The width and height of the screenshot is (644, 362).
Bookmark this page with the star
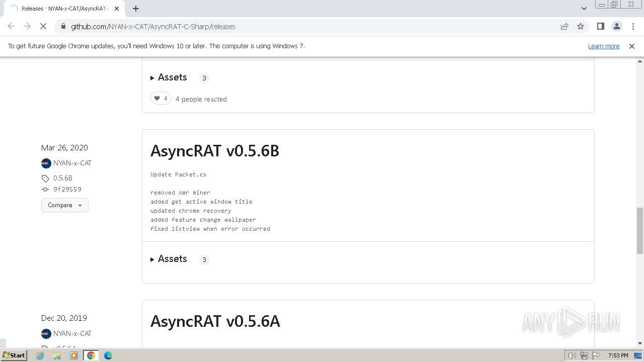pos(581,27)
